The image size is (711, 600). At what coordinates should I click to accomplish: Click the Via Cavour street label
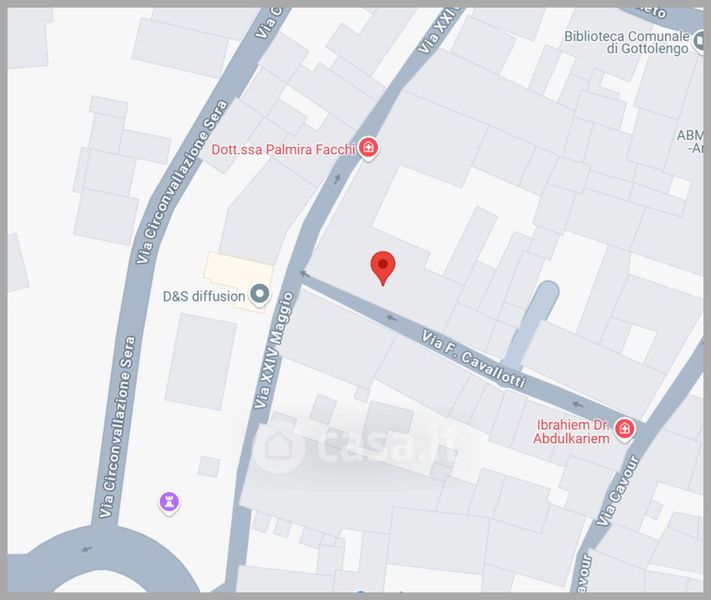click(618, 491)
